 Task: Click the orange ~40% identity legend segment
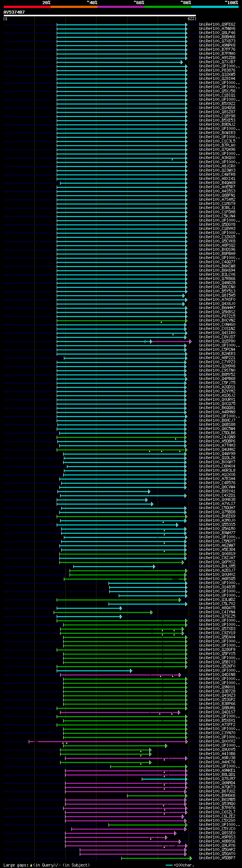click(x=74, y=7)
